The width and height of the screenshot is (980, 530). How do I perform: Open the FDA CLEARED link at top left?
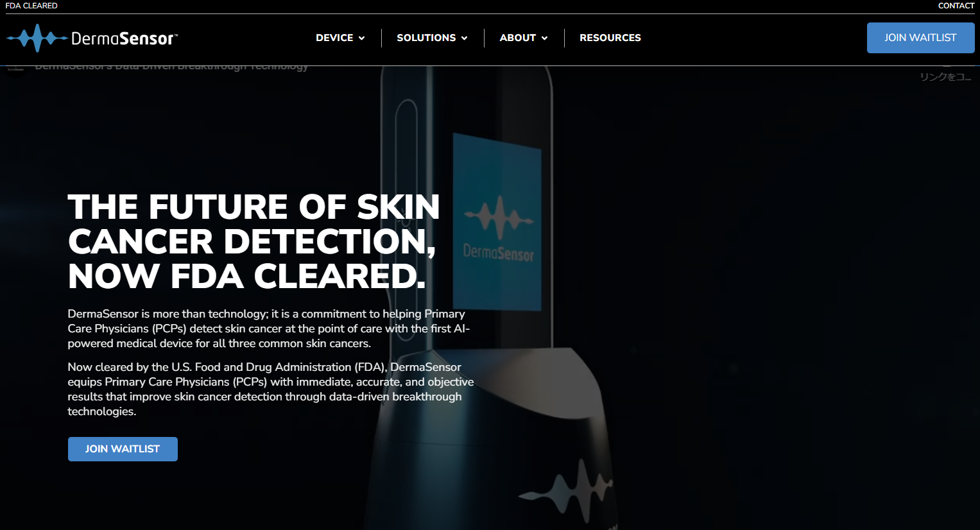(31, 6)
